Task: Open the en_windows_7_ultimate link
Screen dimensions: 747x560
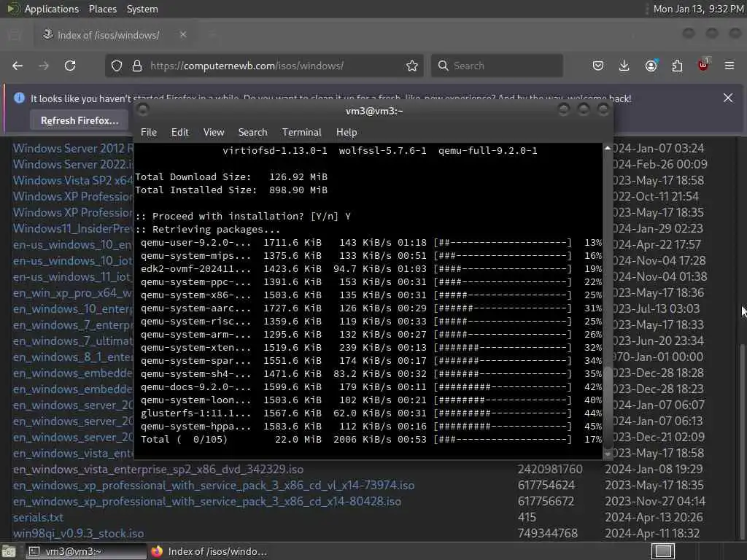Action: pyautogui.click(x=74, y=341)
